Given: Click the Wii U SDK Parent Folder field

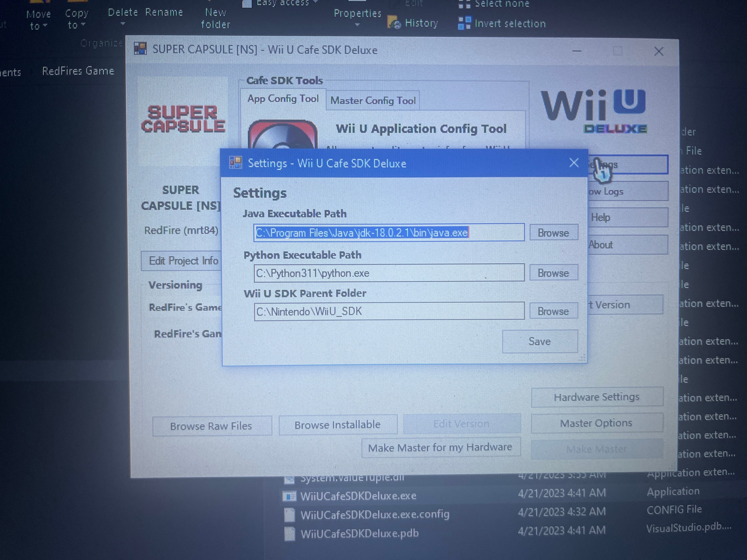Looking at the screenshot, I should pos(389,311).
